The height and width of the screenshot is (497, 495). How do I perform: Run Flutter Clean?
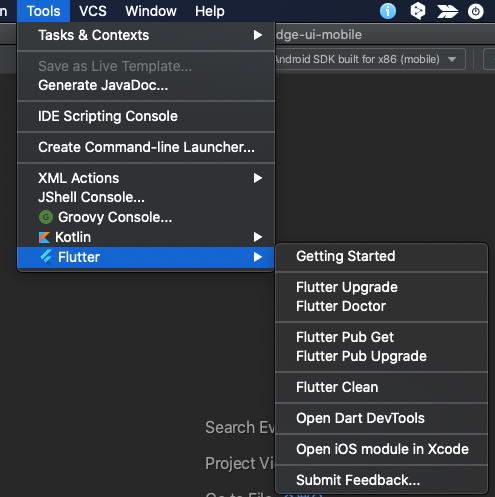(382, 387)
